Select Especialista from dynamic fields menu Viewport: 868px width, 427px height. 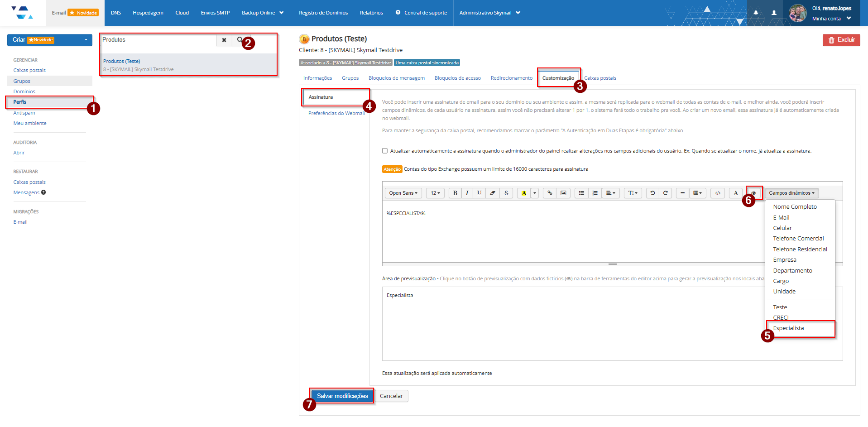[x=788, y=328]
